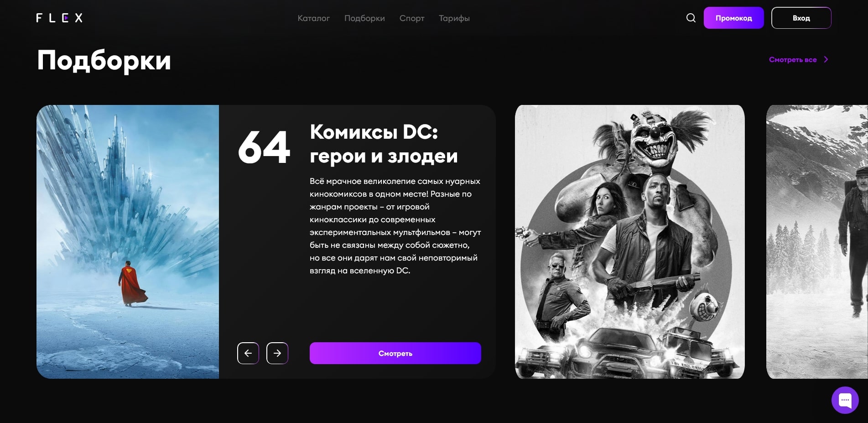Click the Вход login button
868x423 pixels.
(801, 18)
